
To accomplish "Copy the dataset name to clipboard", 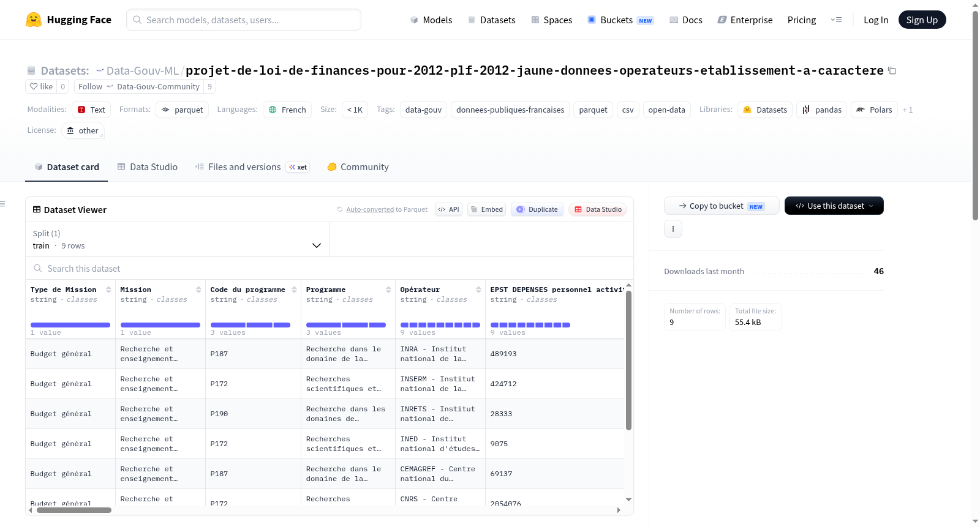I will coord(892,71).
